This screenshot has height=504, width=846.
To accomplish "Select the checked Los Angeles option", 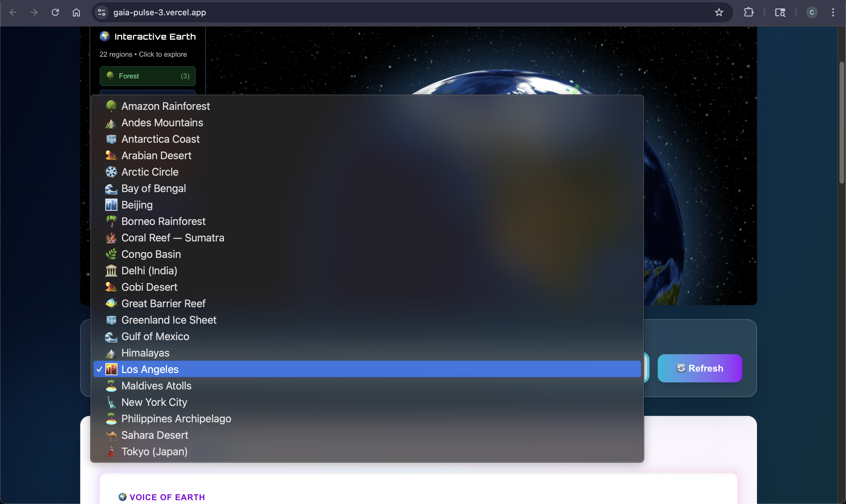I will [x=150, y=369].
